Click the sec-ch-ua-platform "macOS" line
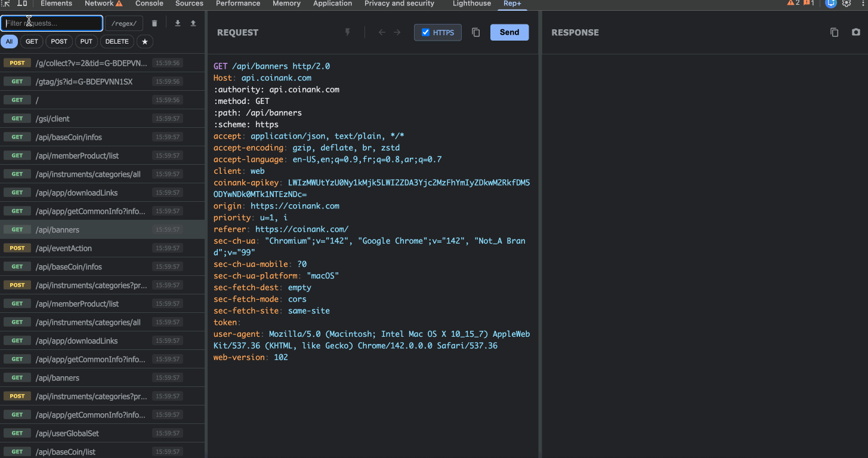The height and width of the screenshot is (458, 868). coord(276,276)
